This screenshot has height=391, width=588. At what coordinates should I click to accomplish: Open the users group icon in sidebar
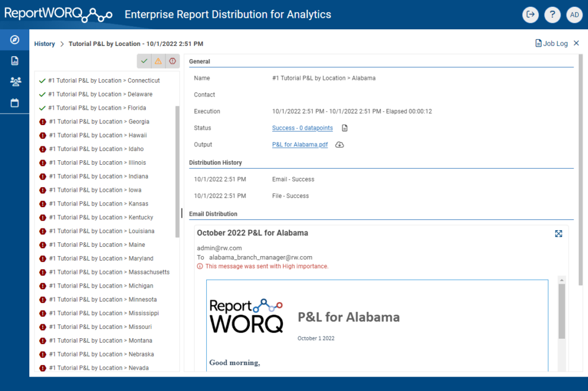[15, 82]
